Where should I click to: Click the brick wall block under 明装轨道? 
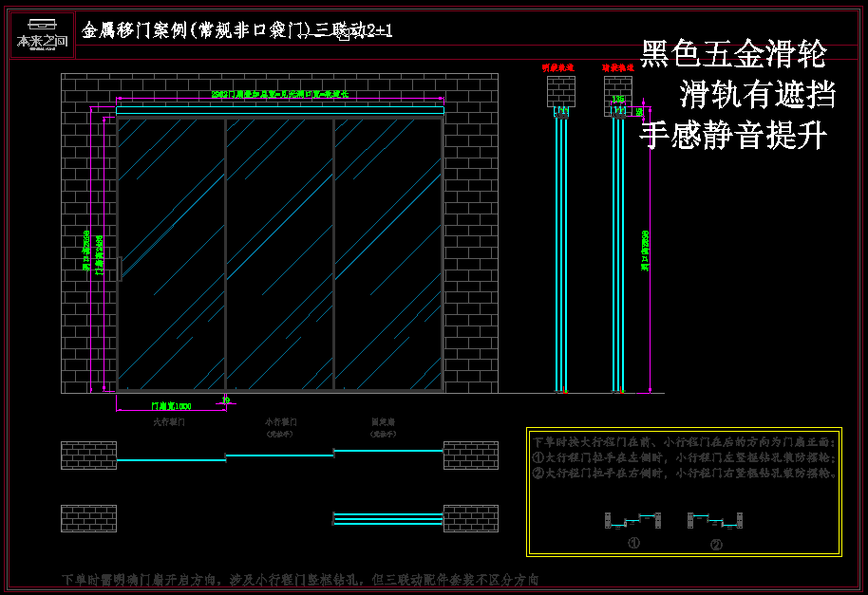click(561, 91)
